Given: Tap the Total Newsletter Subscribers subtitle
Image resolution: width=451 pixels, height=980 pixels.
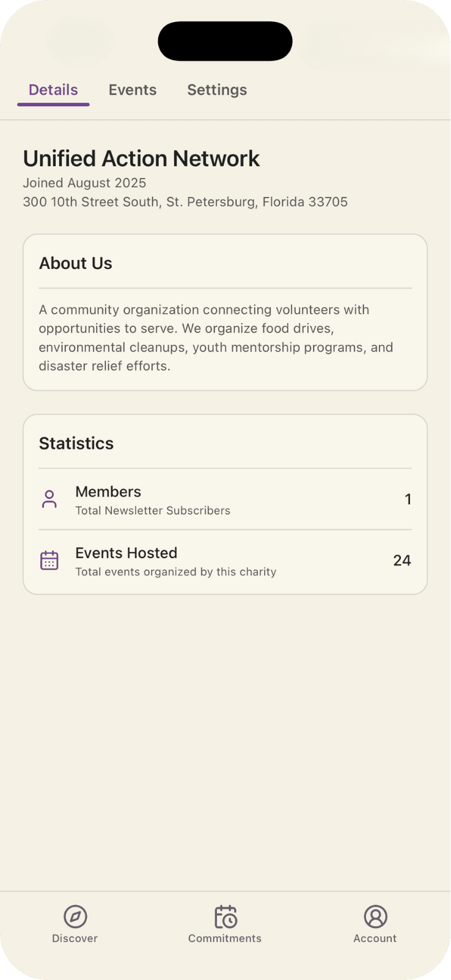Looking at the screenshot, I should click(x=153, y=510).
